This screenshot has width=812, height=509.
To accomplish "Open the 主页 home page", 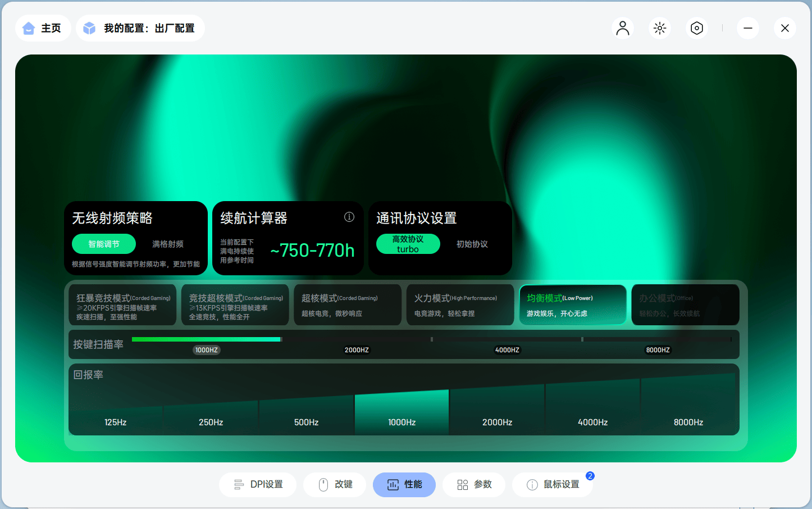I will pos(43,28).
